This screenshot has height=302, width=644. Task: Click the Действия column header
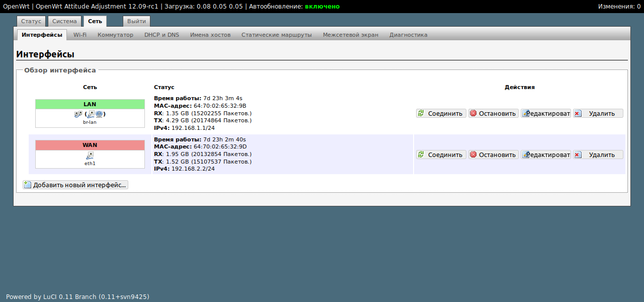tap(520, 87)
